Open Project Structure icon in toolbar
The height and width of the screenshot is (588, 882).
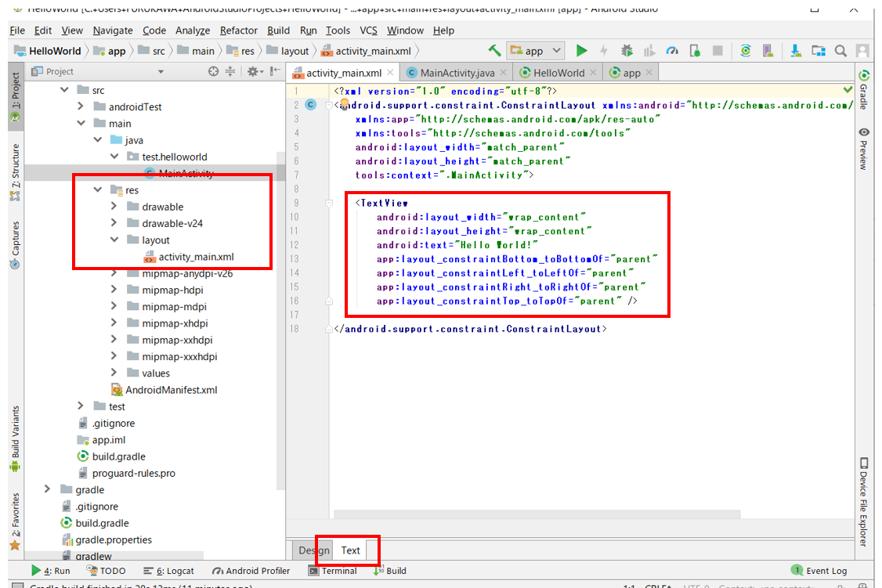click(819, 51)
